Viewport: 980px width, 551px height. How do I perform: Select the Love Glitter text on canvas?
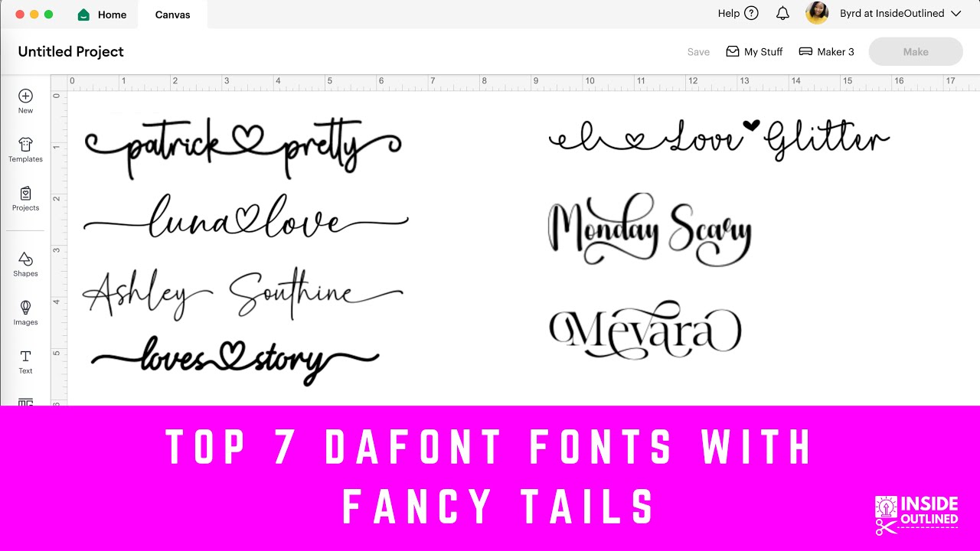click(x=720, y=139)
